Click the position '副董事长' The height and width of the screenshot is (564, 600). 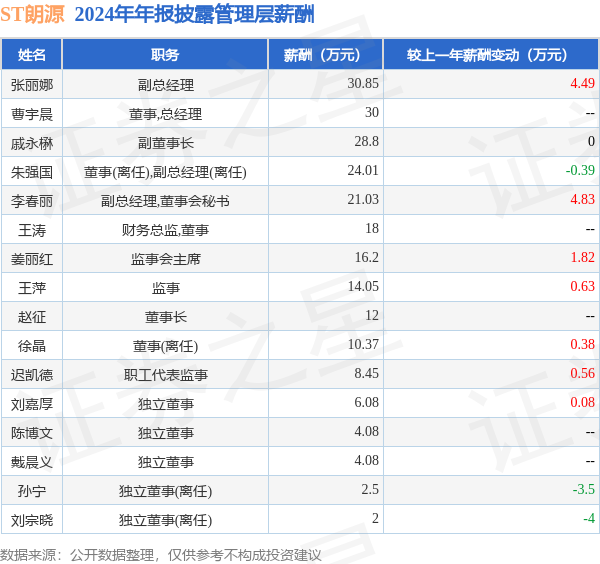166,143
